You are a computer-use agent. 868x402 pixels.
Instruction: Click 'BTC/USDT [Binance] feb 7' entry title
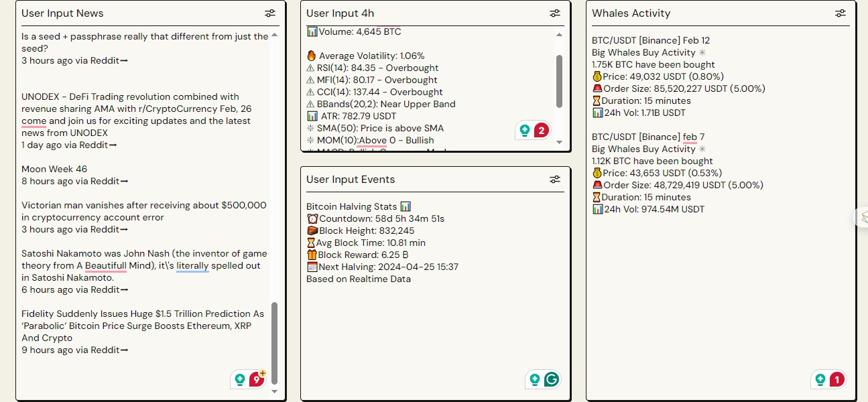point(648,137)
